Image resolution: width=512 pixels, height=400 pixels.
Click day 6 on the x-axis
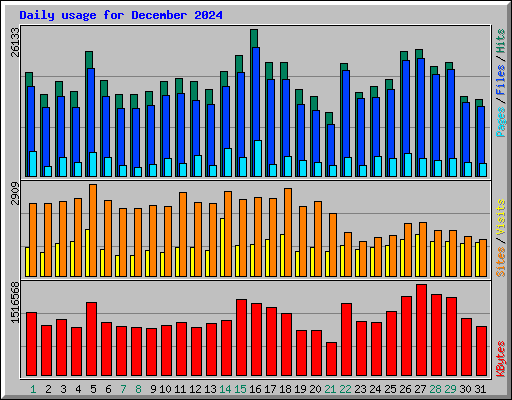point(108,389)
